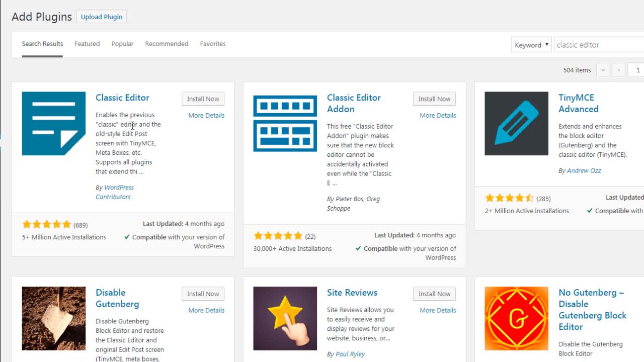Open More Details for Classic Editor Addon
Viewport: 644px width, 362px height.
tap(438, 115)
